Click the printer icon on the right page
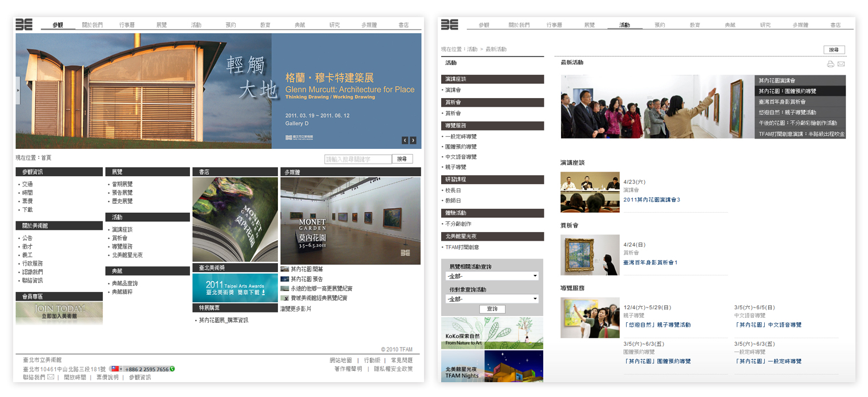Screen dimensions: 868x397 [x=830, y=64]
